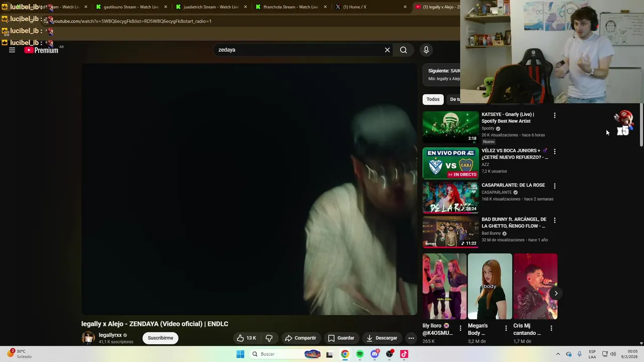Open KATSEYE - Gnarly (Live) title link

(x=508, y=118)
